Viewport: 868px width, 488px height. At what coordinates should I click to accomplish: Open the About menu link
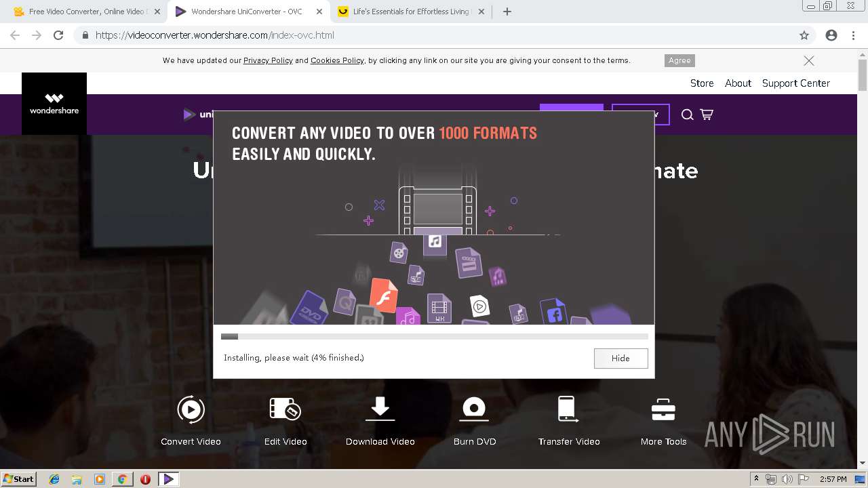(738, 83)
